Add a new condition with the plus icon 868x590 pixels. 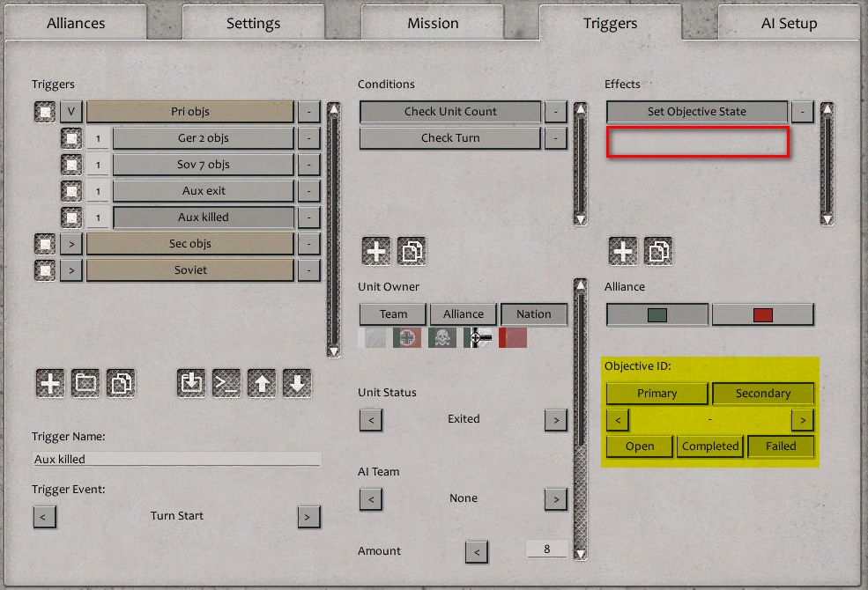coord(376,250)
